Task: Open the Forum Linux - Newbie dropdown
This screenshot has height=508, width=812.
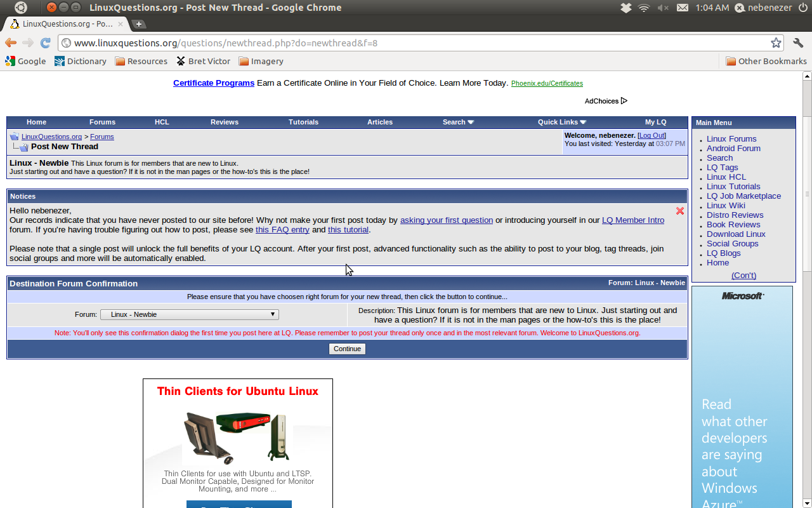Action: [190, 314]
